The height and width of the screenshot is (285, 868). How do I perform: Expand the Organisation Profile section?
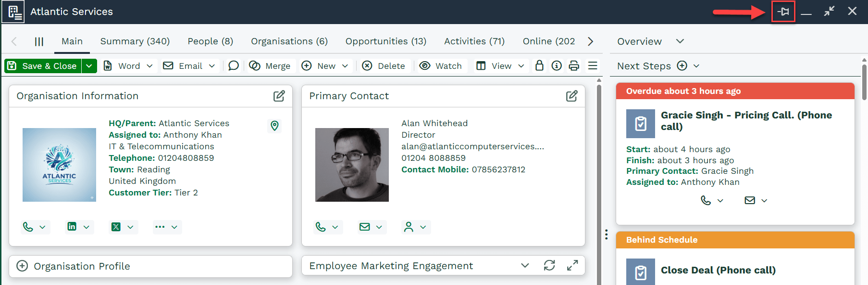click(22, 266)
